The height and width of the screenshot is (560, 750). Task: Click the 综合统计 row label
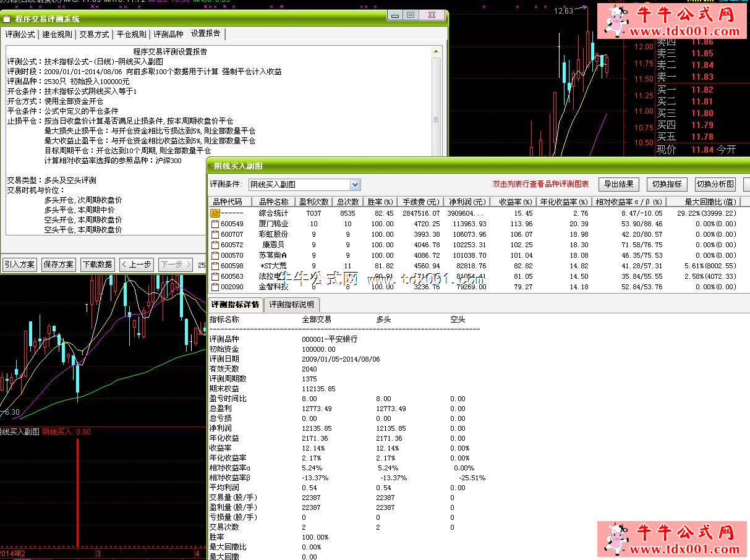[273, 213]
